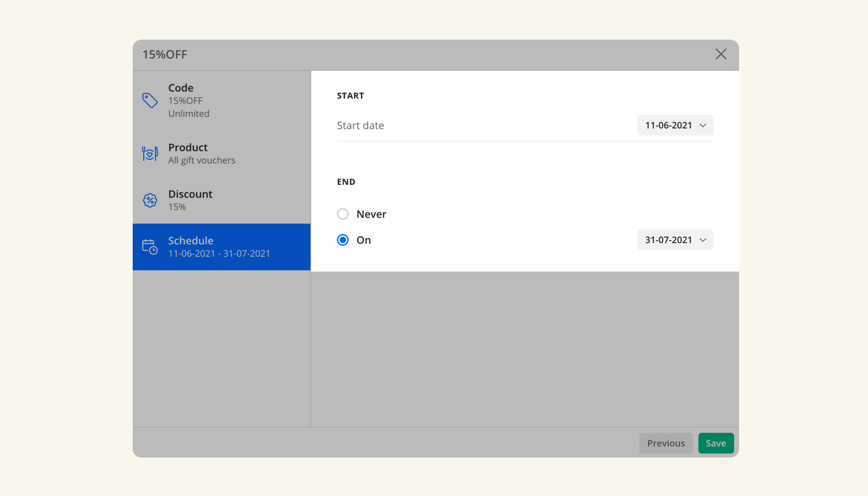This screenshot has height=496, width=868.
Task: Select the Never radio button
Action: click(343, 214)
